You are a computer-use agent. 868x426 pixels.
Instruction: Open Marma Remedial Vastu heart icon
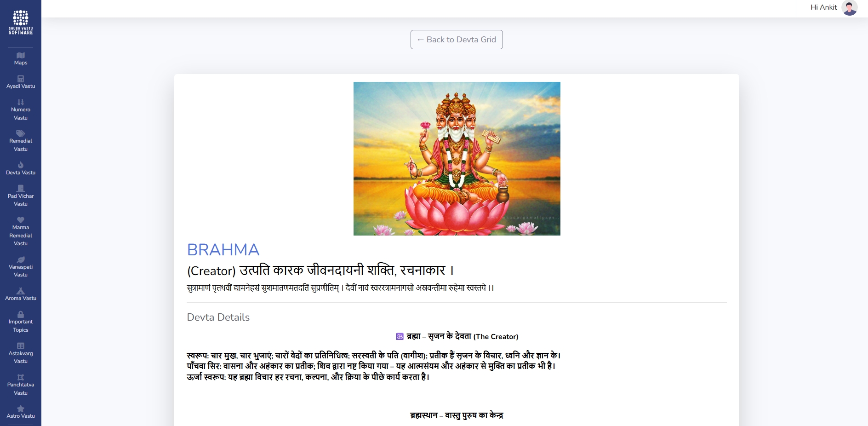pos(21,219)
